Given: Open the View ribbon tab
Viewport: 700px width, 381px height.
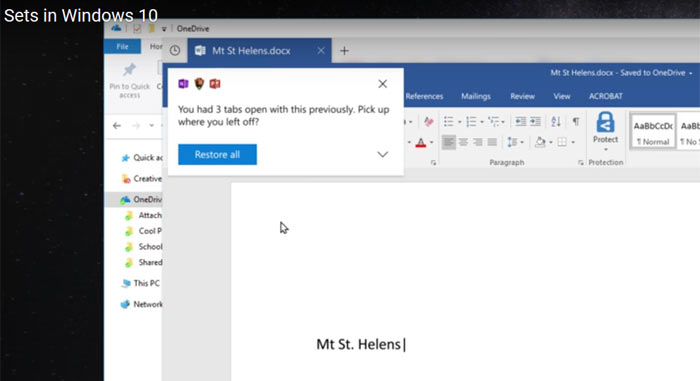Looking at the screenshot, I should 562,96.
